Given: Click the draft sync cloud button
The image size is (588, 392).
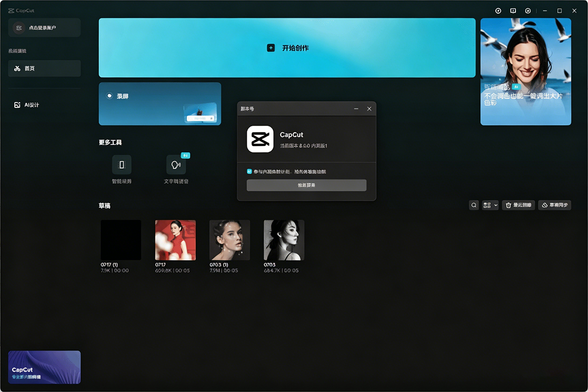Looking at the screenshot, I should (x=555, y=205).
